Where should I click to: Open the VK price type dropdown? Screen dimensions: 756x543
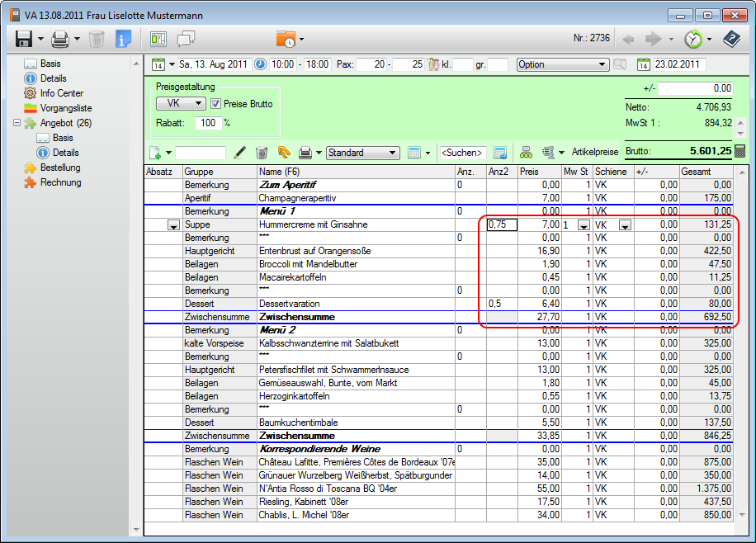(181, 104)
